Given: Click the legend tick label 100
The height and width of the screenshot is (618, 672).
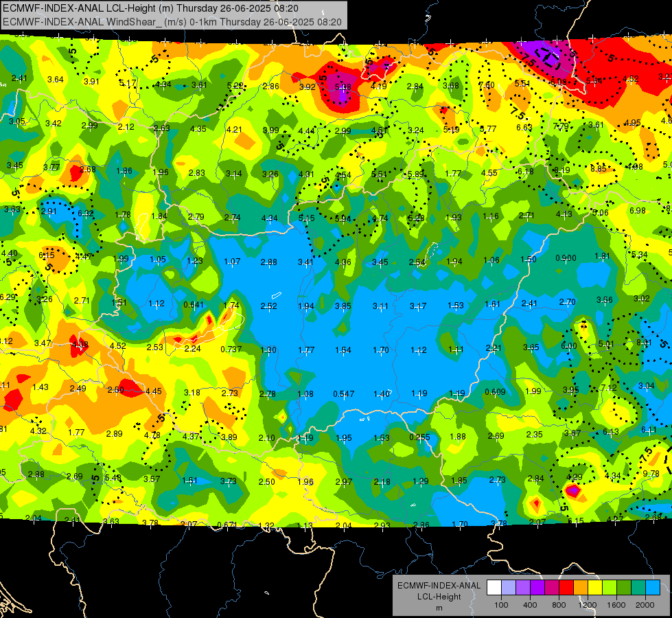Looking at the screenshot, I should 502,605.
